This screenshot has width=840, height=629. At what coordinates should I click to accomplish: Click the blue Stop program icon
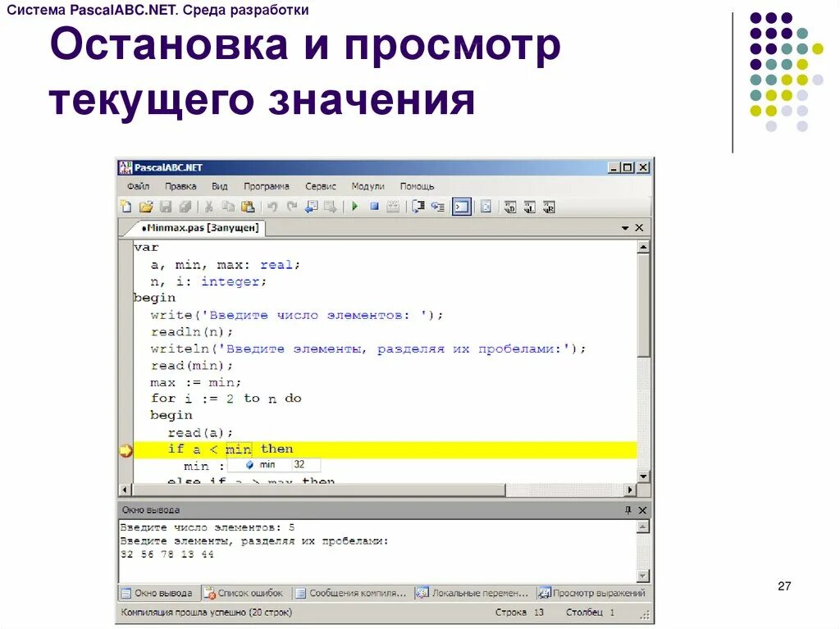[x=374, y=207]
